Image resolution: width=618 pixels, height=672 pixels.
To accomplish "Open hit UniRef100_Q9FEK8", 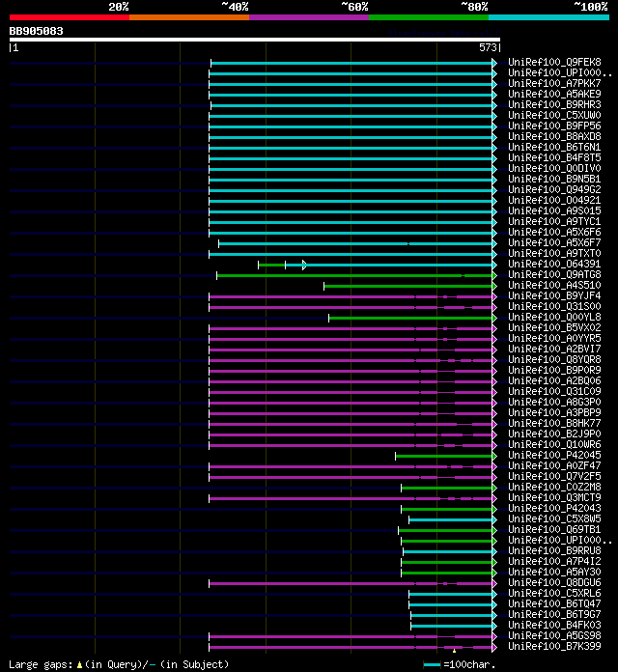I will click(554, 62).
